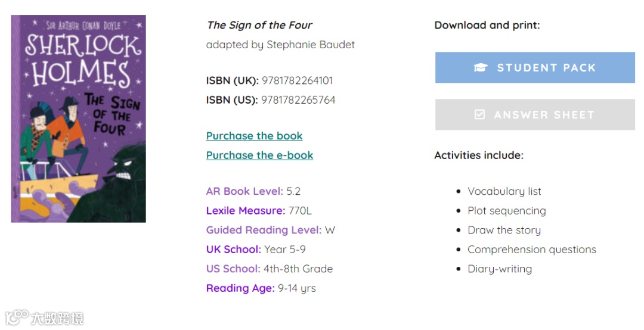Click the watermark logo in bottom-left corner
Screen dimensions: 644x330
(x=44, y=317)
